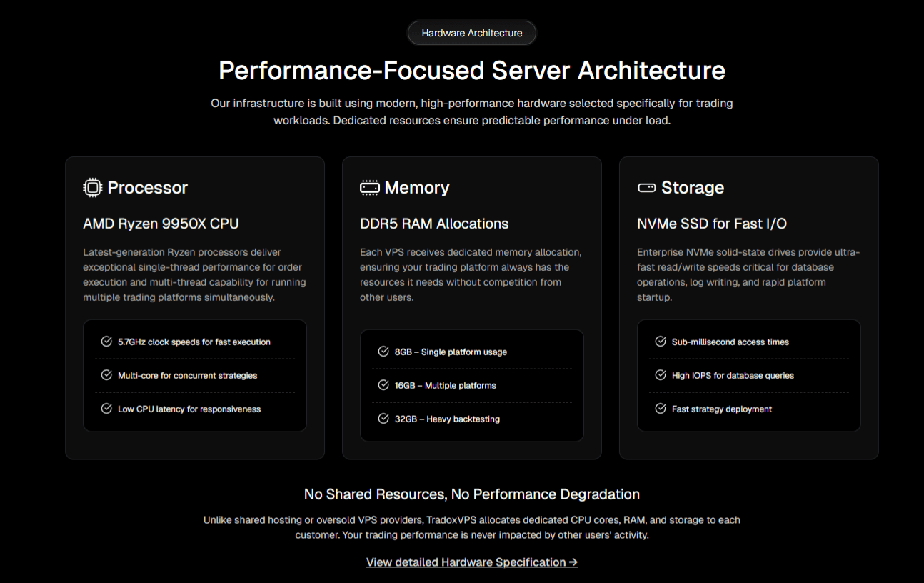Click the AMD Ryzen 9950X CPU heading
Screen dimensions: 924x583
160,224
